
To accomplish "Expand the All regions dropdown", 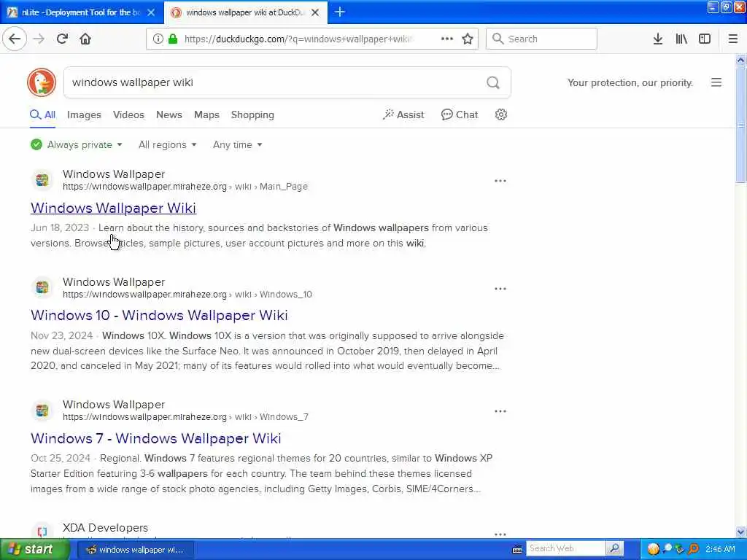I will coord(167,144).
